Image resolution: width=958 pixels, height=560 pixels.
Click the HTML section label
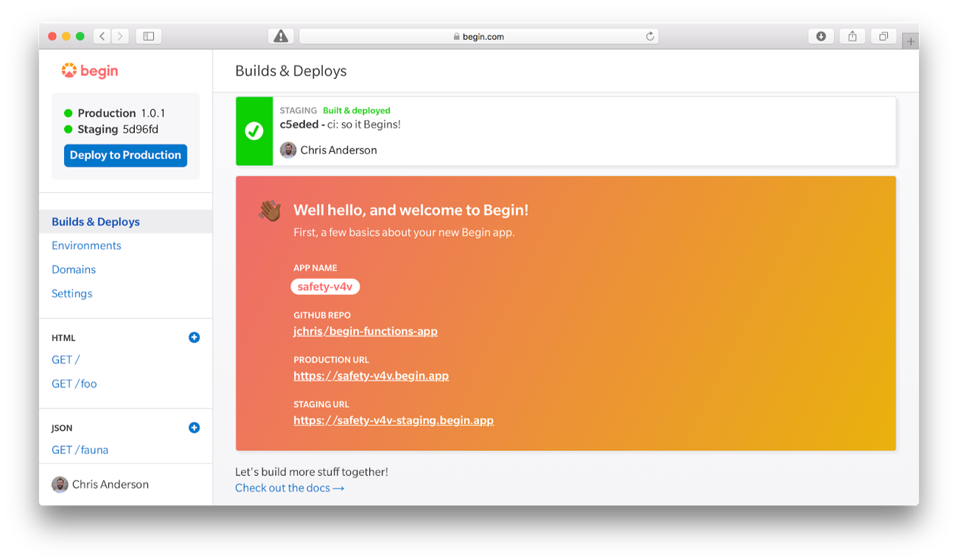pyautogui.click(x=63, y=338)
